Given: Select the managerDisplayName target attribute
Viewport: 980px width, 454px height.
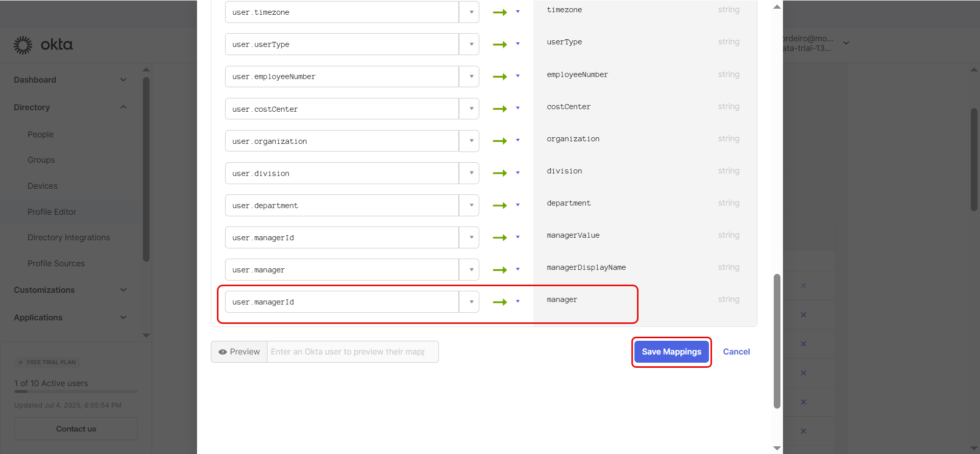Looking at the screenshot, I should (x=586, y=267).
